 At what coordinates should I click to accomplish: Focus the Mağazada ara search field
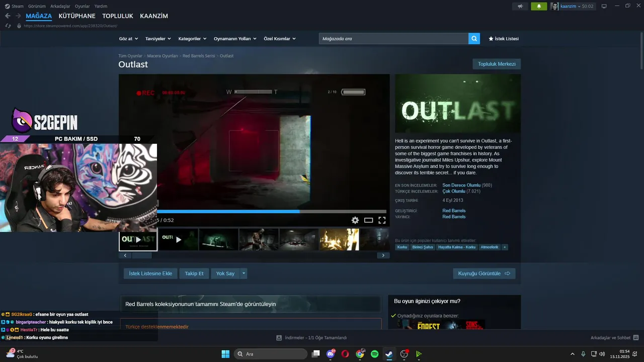[x=393, y=39]
